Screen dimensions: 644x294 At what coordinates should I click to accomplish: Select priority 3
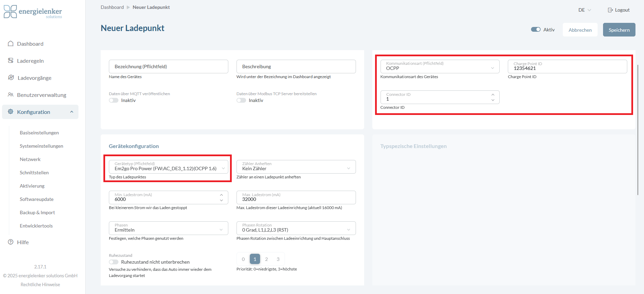coord(278,259)
